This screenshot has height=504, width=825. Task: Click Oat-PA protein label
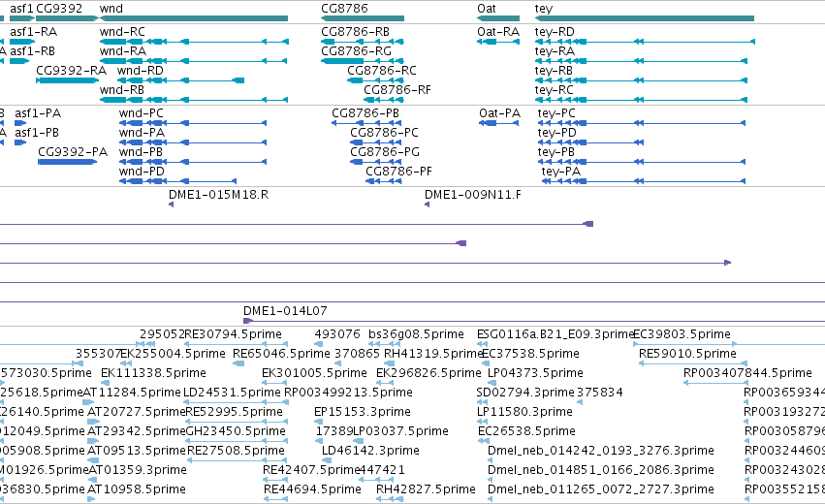(499, 113)
